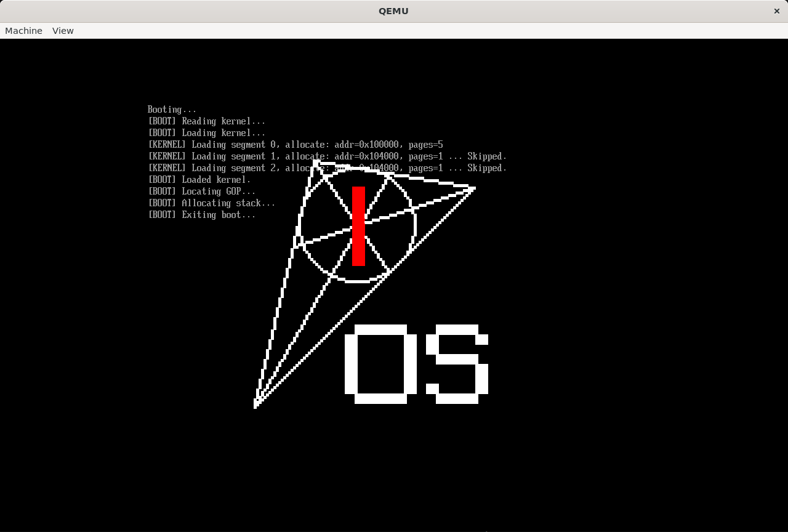Click the large letter O of OS
Viewport: 788px width, 532px height.
350,364
